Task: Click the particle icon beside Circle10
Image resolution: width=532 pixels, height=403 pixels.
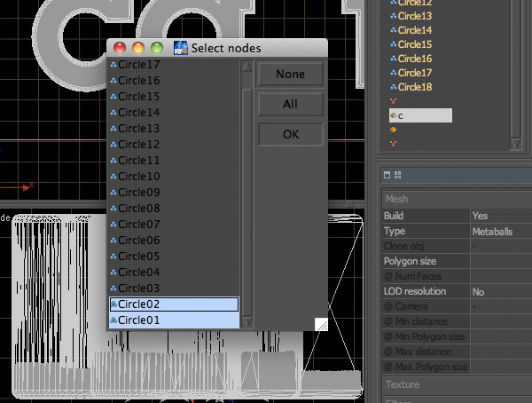Action: point(113,177)
